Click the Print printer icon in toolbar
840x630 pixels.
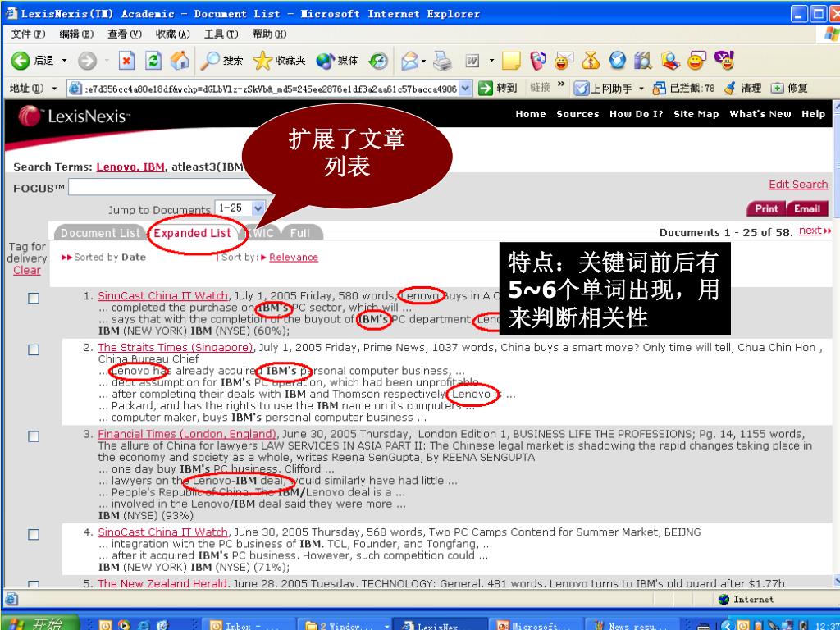click(442, 61)
